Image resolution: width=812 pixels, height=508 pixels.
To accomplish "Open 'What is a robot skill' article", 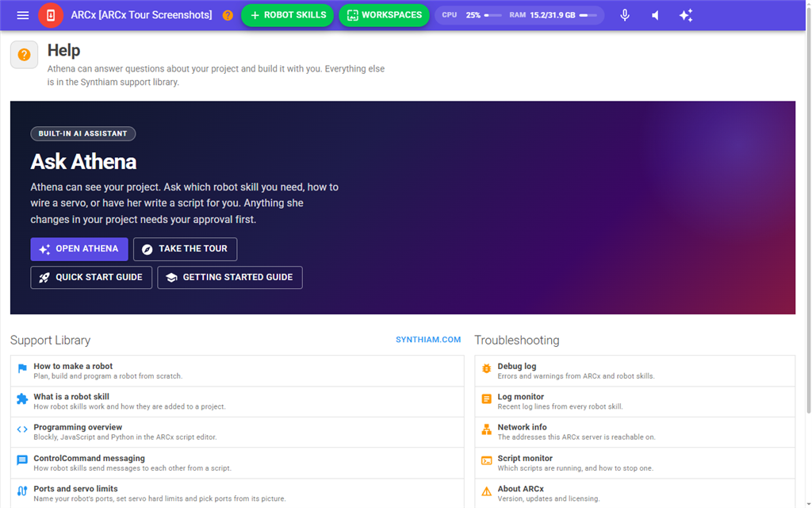I will click(237, 401).
